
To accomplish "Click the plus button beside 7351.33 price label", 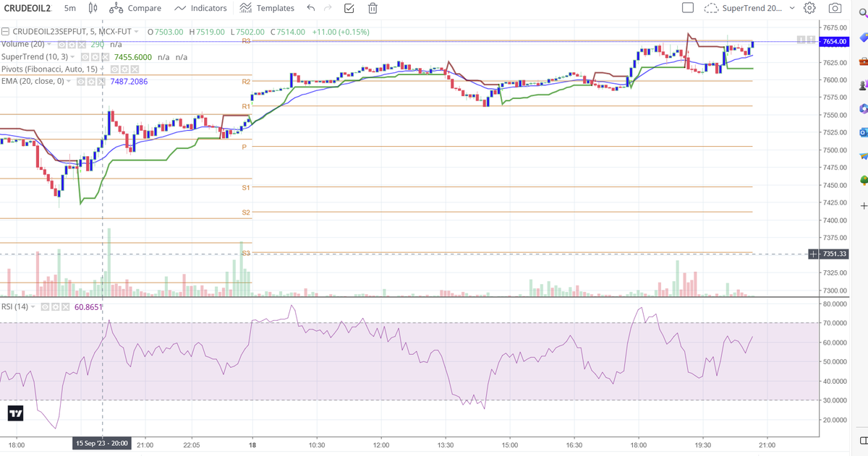I will click(814, 254).
